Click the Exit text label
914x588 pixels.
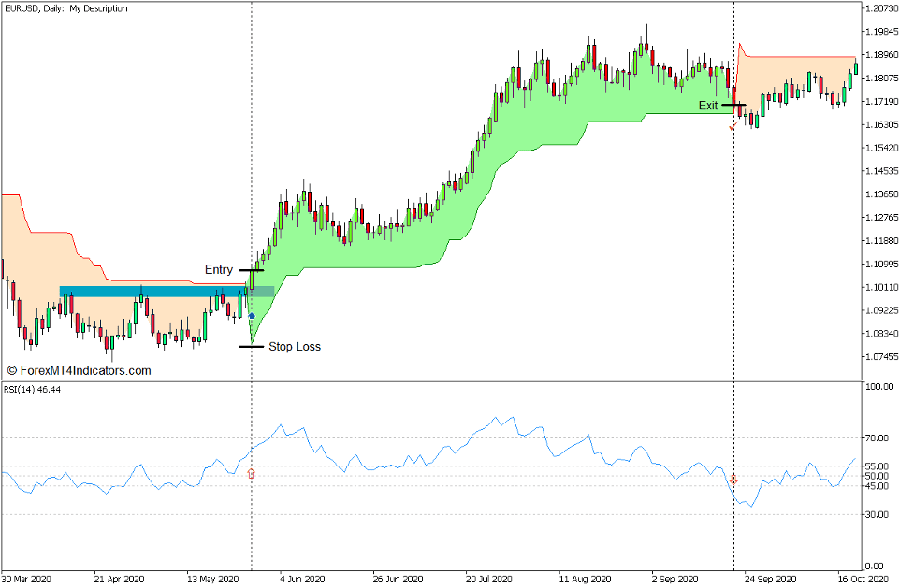click(x=708, y=106)
